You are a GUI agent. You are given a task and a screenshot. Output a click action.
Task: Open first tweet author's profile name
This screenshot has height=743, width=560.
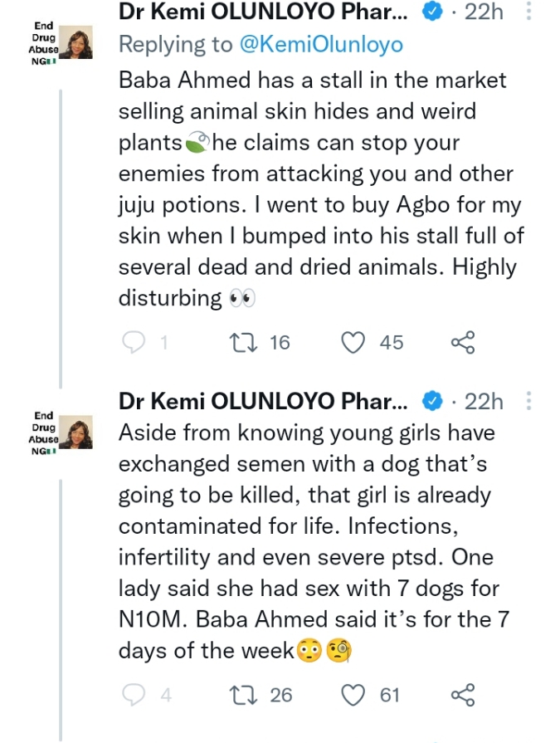tap(263, 13)
